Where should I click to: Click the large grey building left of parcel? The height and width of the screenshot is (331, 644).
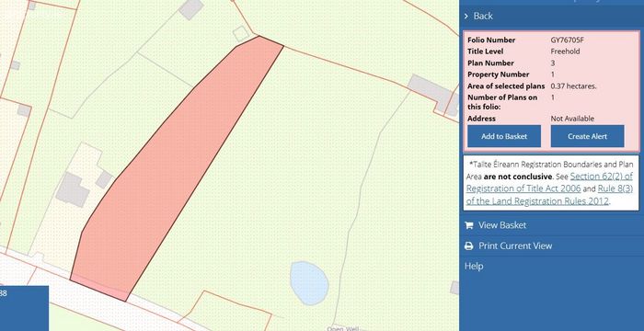(x=73, y=189)
